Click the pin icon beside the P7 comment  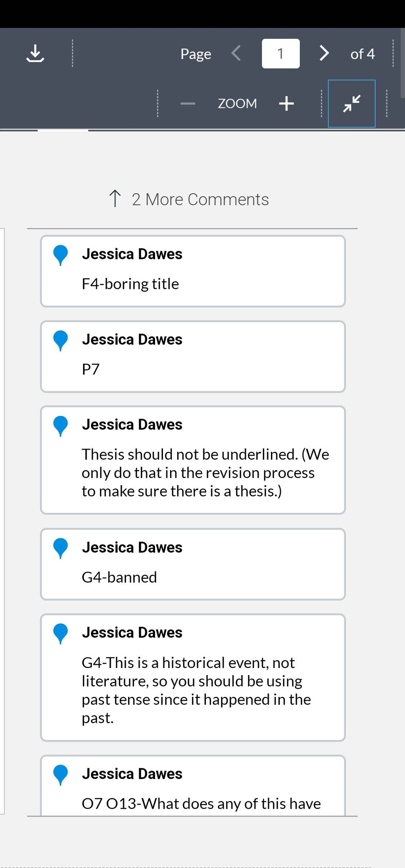(x=61, y=341)
